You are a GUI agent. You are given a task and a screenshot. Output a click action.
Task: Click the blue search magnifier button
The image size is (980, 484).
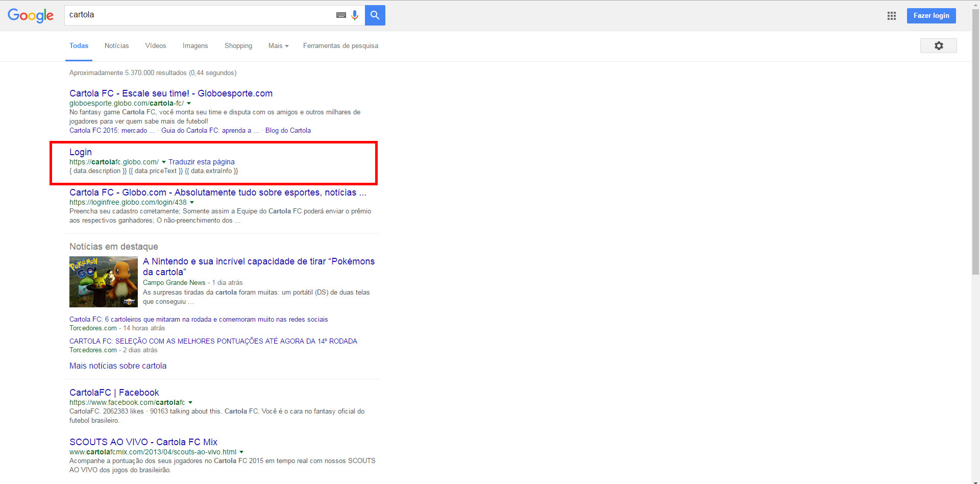tap(375, 15)
